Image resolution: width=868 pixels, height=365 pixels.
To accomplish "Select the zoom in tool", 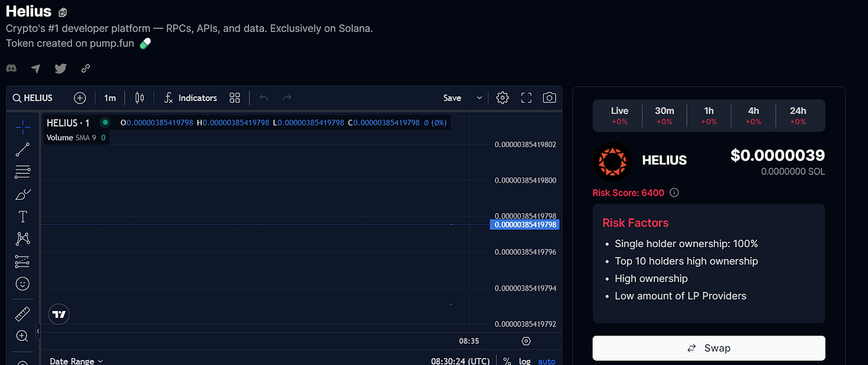I will pyautogui.click(x=22, y=336).
